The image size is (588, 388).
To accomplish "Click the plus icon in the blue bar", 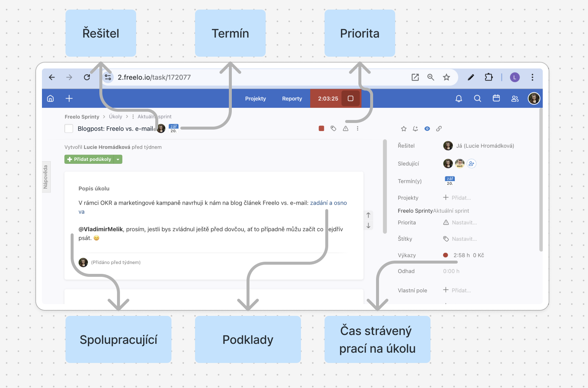I will 69,98.
